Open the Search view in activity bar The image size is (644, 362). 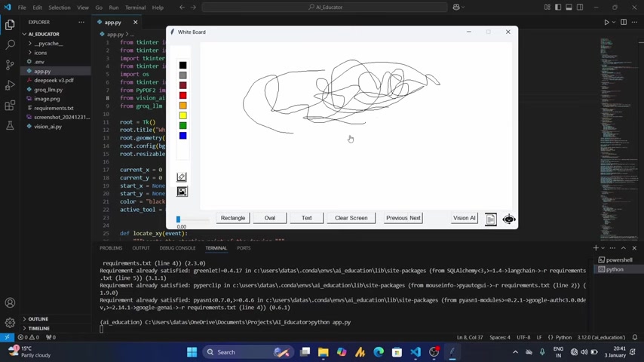pos(10,44)
